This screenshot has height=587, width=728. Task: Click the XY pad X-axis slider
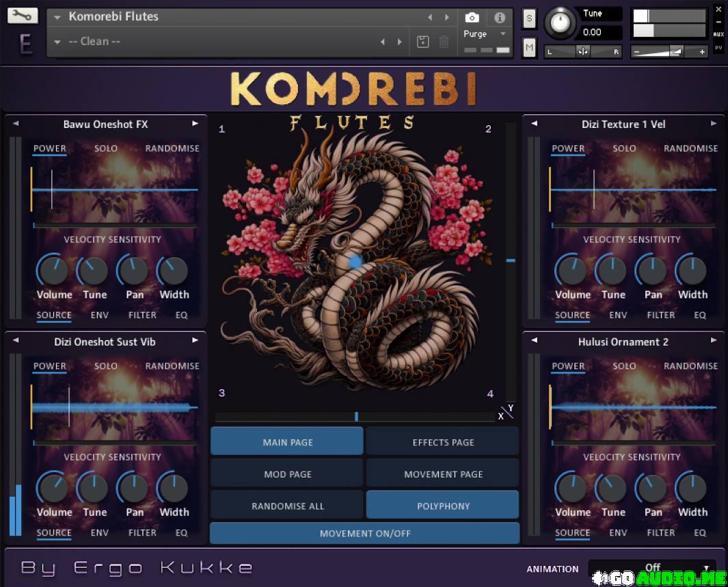click(355, 417)
